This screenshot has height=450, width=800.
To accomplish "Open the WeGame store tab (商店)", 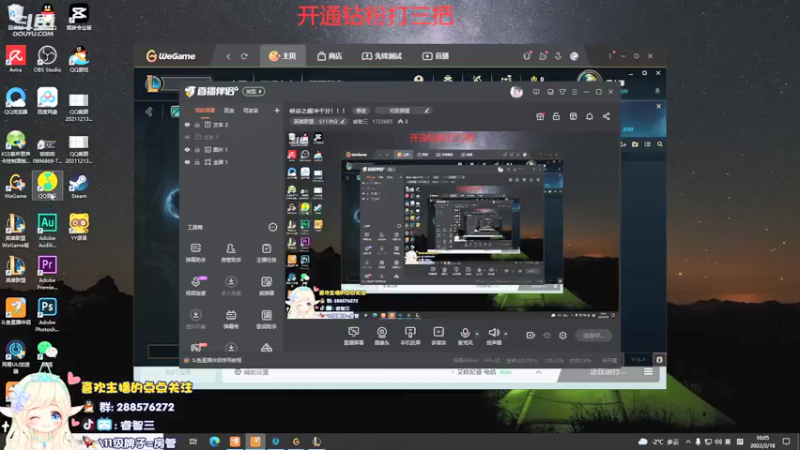I will click(329, 56).
